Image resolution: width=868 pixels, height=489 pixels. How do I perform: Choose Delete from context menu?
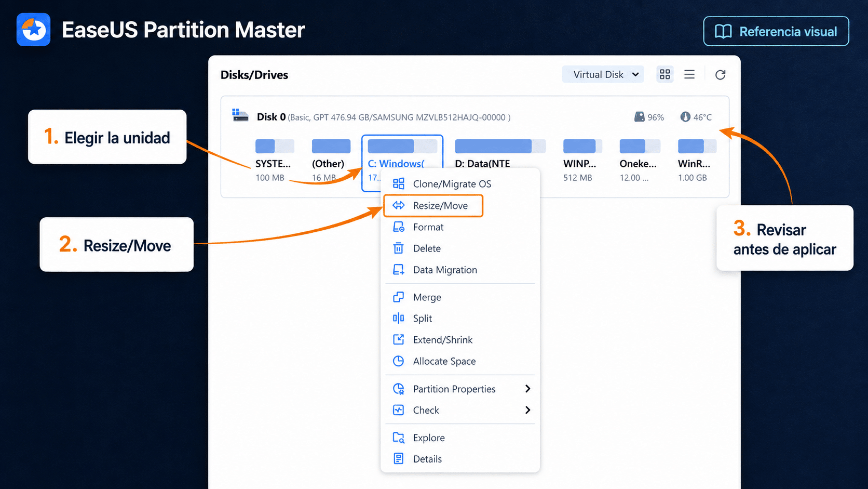click(x=460, y=248)
